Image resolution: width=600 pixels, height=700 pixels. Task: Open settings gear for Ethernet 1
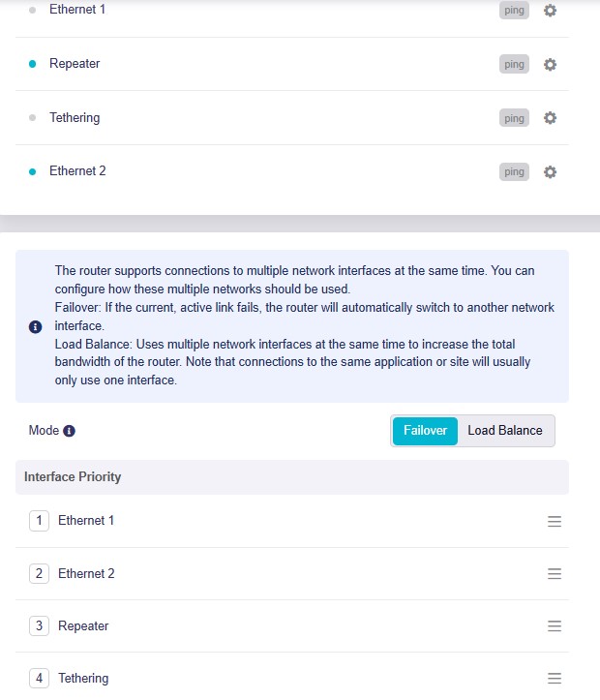click(x=550, y=11)
